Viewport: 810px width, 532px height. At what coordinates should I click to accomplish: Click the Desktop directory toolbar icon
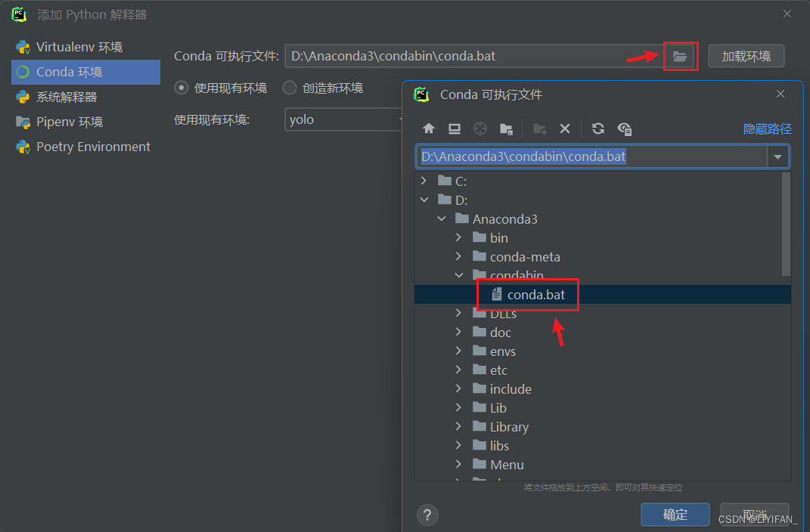pos(455,128)
